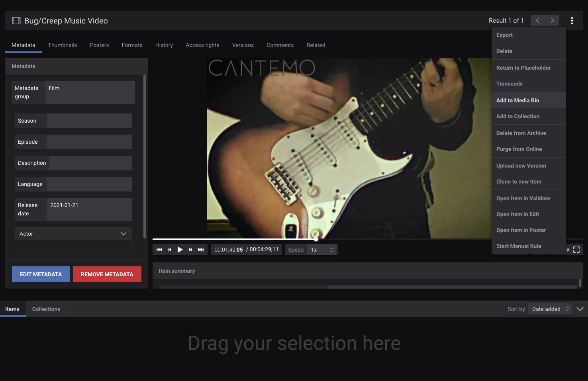Open the History tab
This screenshot has height=381, width=588.
tap(164, 45)
